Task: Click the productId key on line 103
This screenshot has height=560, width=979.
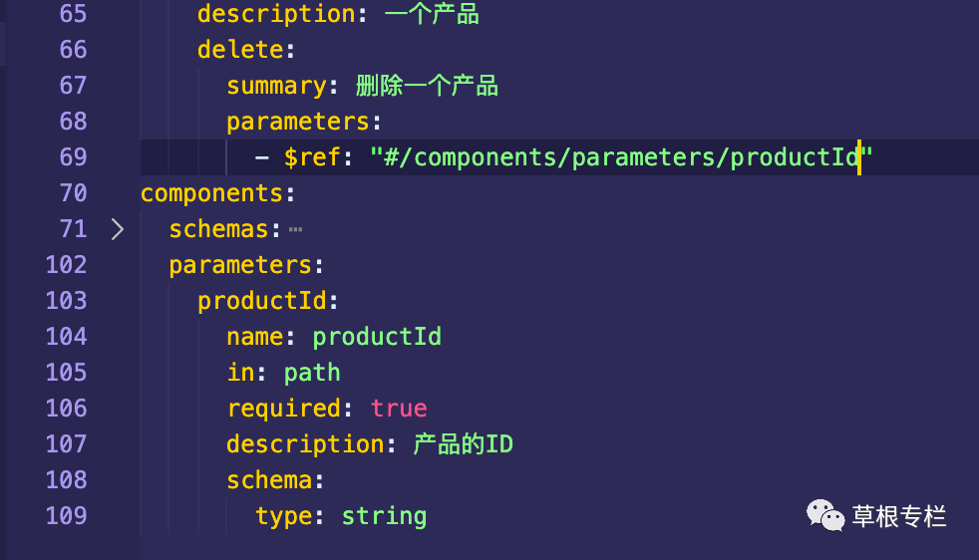Action: pyautogui.click(x=262, y=301)
